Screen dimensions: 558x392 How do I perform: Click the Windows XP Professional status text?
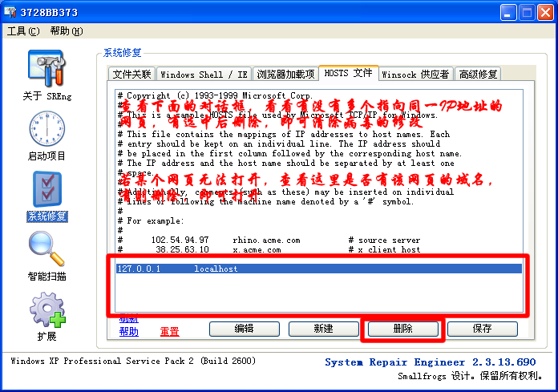[133, 361]
